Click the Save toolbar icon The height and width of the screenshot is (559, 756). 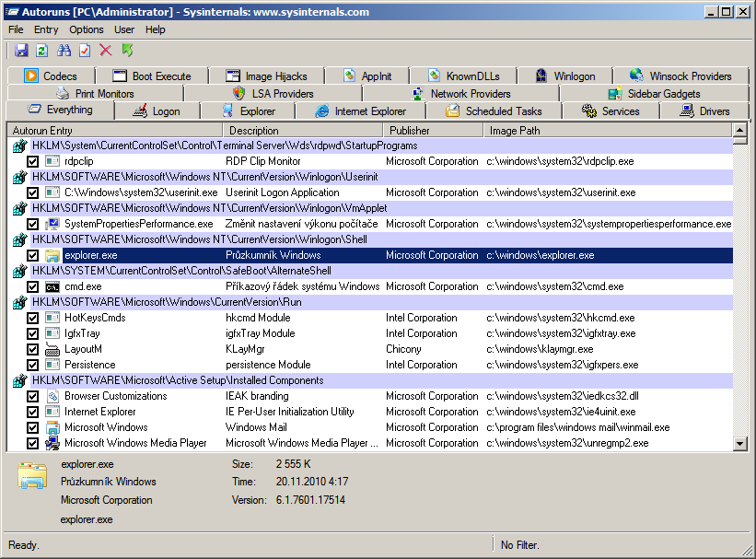click(21, 50)
